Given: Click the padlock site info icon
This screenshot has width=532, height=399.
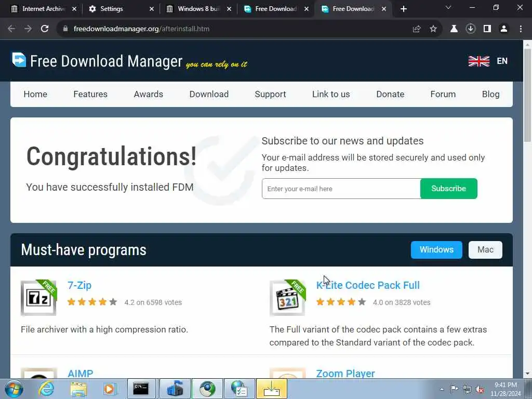Looking at the screenshot, I should tap(65, 29).
